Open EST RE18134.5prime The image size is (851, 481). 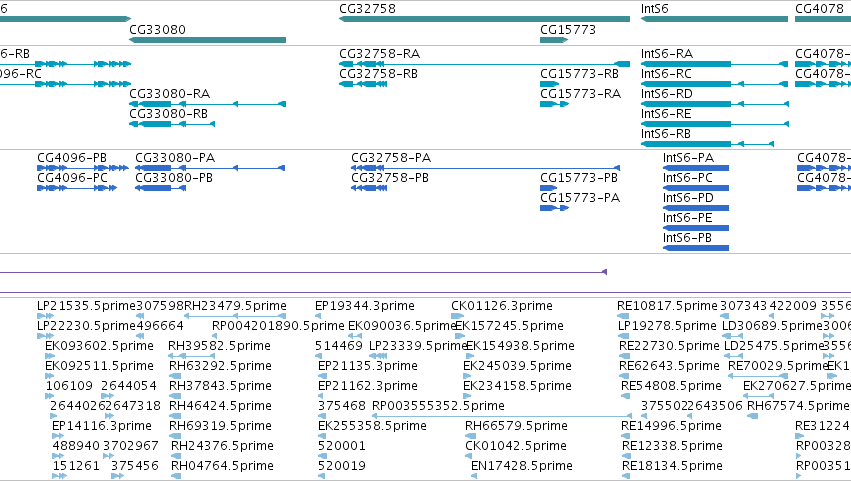672,466
